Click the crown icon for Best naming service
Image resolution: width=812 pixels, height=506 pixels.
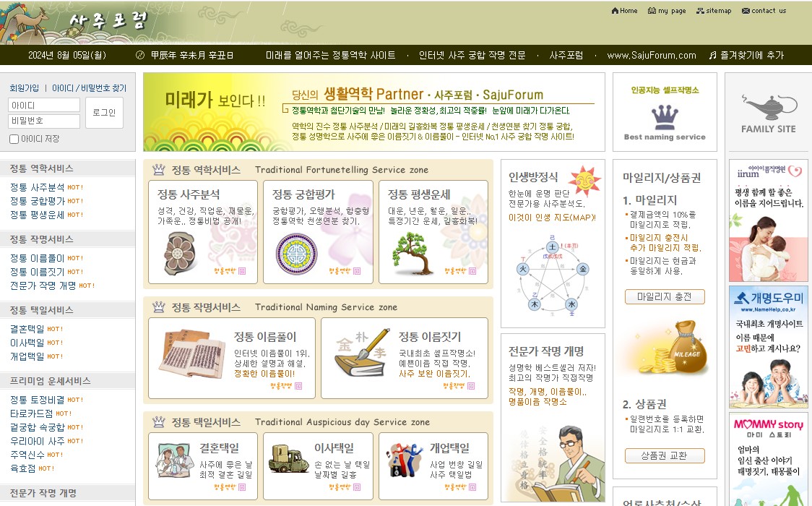[x=665, y=117]
